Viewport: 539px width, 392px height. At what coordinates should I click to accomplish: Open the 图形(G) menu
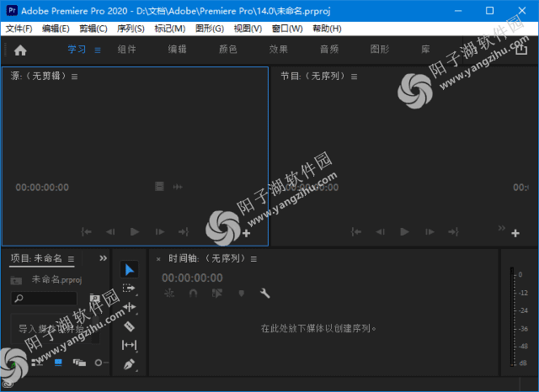tap(210, 29)
